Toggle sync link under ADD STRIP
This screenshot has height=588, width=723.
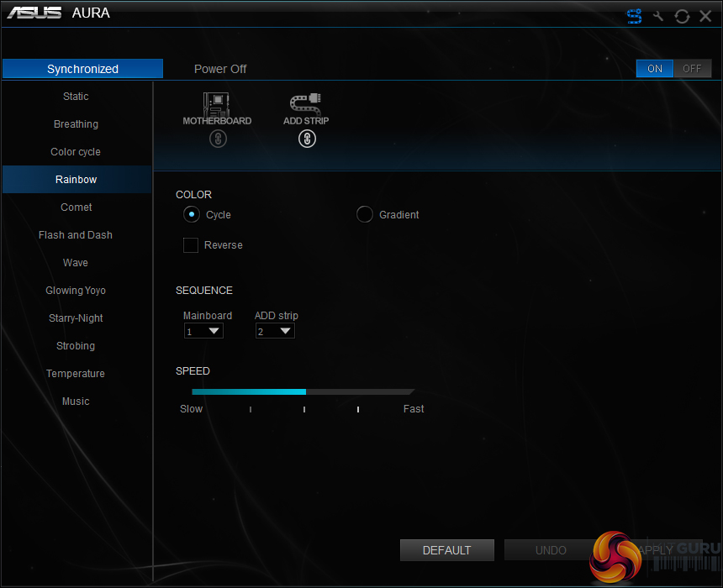pos(307,139)
